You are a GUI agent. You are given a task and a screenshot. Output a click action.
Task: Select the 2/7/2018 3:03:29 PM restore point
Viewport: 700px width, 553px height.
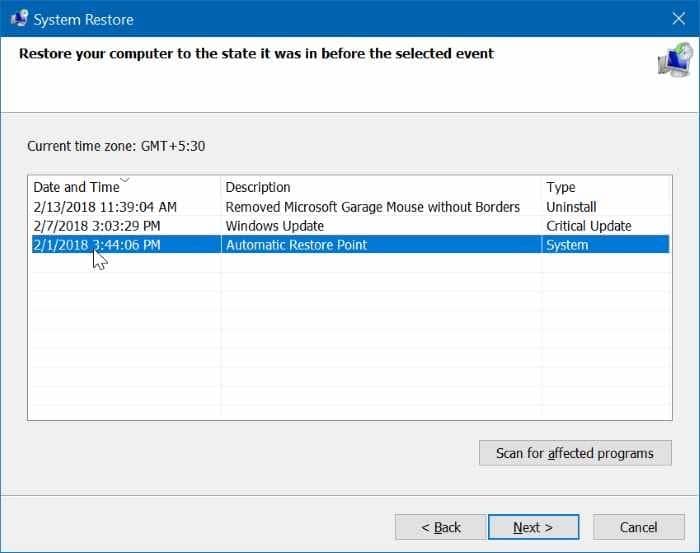(96, 226)
